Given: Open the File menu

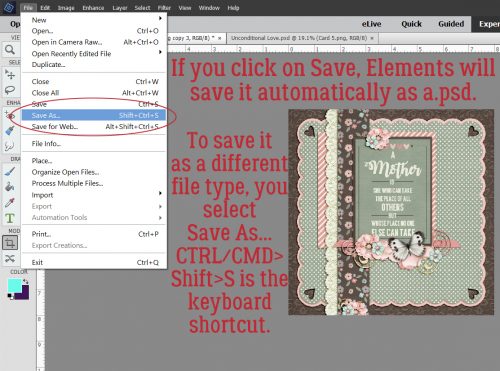Looking at the screenshot, I should pyautogui.click(x=28, y=8).
